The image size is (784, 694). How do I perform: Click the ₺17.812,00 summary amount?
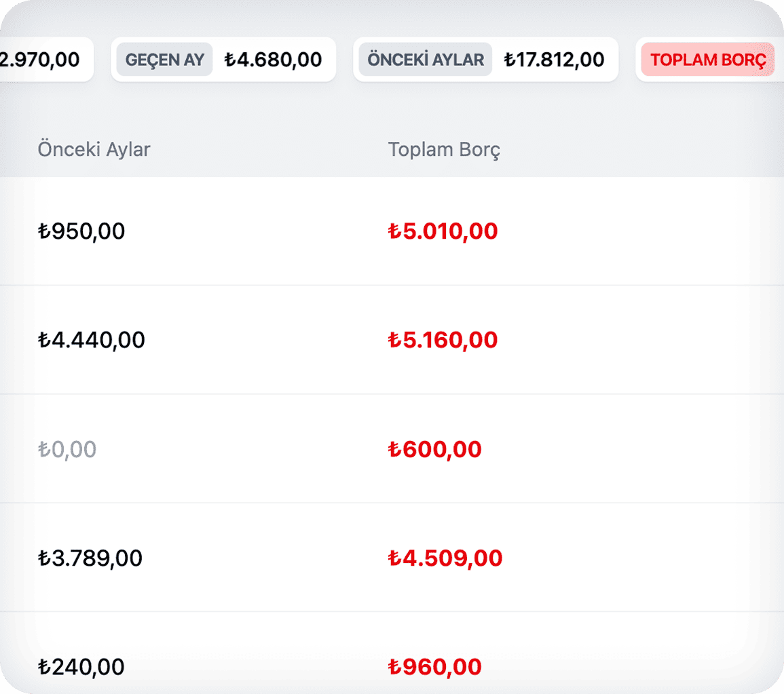pyautogui.click(x=554, y=60)
